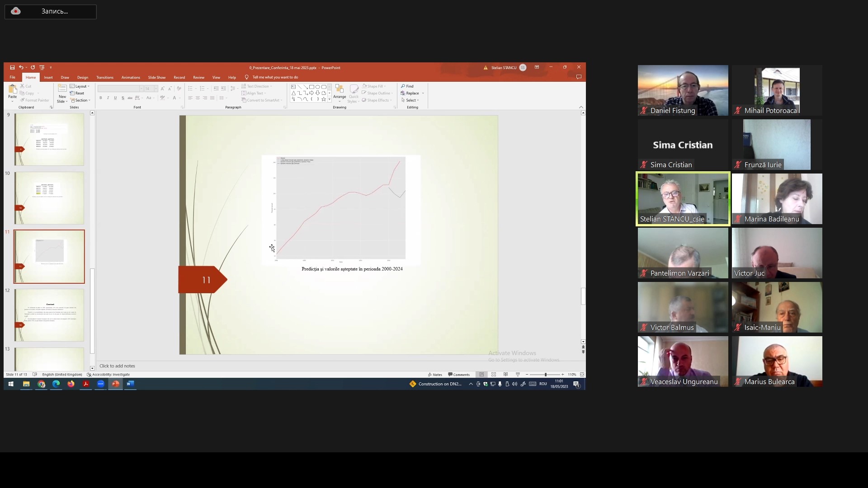Toggle Italic formatting
The height and width of the screenshot is (488, 868).
[108, 98]
